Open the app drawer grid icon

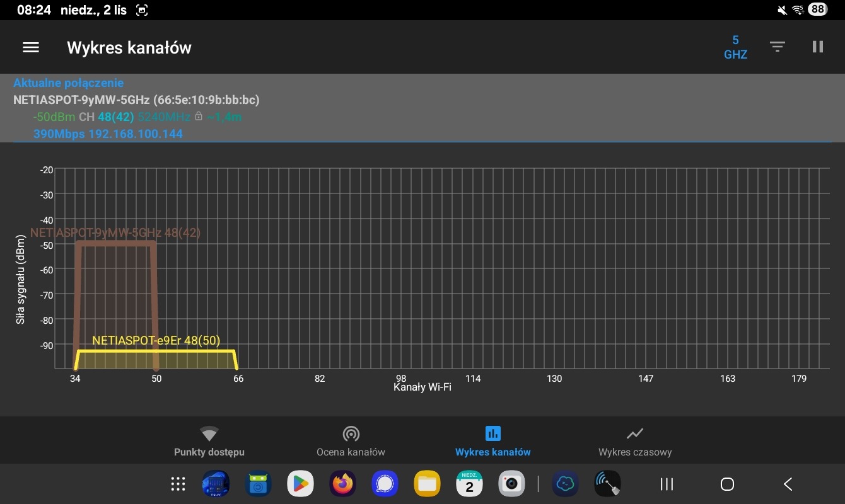(178, 484)
